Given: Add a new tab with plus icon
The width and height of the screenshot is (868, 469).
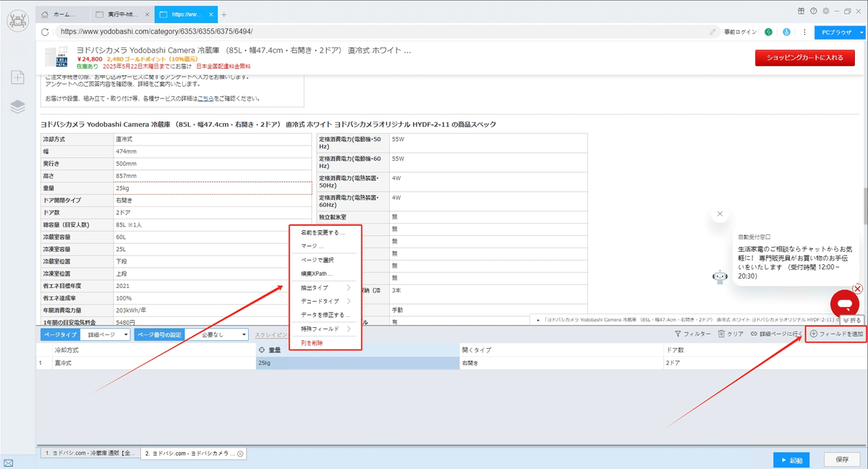Looking at the screenshot, I should (x=224, y=14).
